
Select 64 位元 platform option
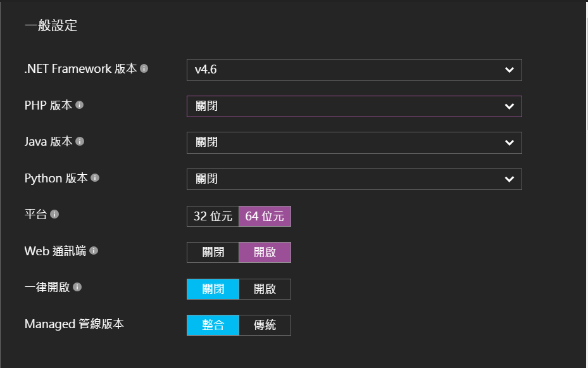point(265,216)
